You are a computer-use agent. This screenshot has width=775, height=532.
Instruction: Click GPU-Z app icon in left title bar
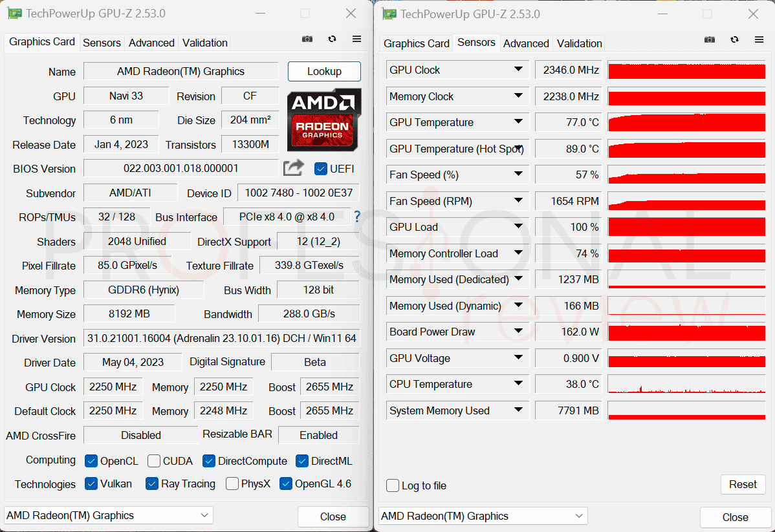[x=15, y=14]
